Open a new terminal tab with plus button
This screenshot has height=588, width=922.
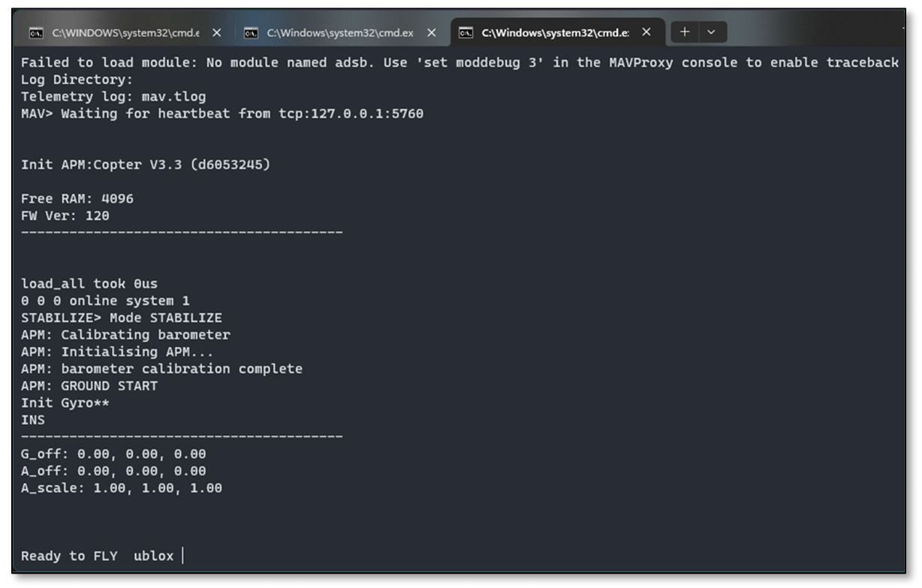click(x=684, y=32)
